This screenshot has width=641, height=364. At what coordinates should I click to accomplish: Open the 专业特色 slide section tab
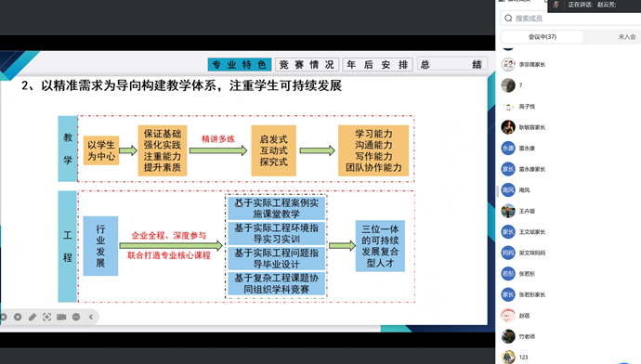240,65
